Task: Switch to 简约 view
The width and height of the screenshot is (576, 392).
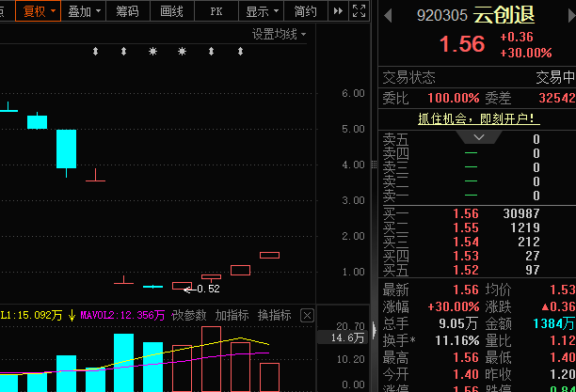Action: (306, 11)
